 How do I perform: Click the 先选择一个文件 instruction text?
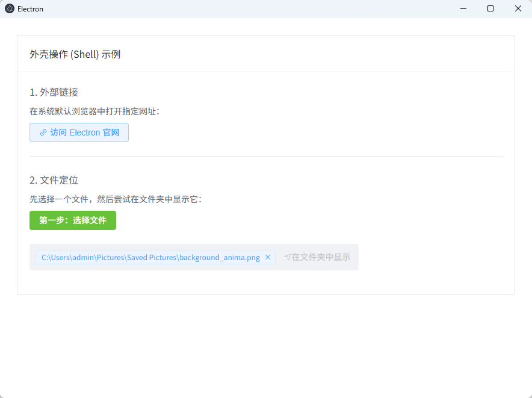(115, 199)
